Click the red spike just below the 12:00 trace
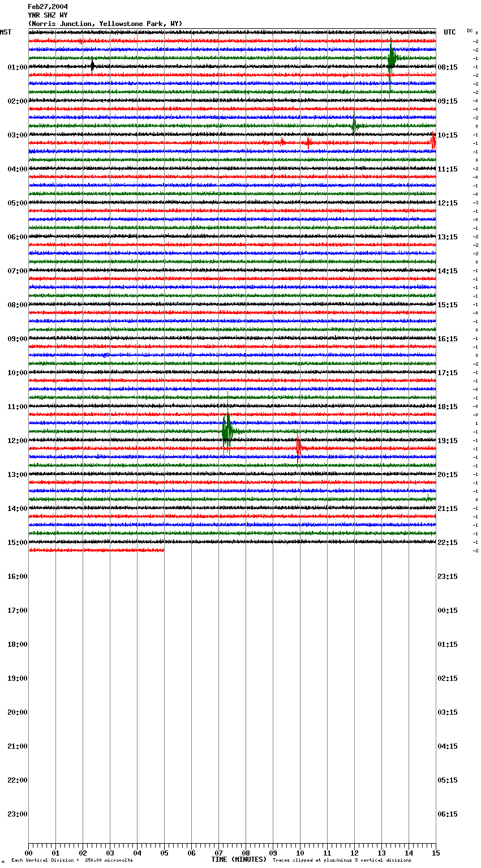The width and height of the screenshot is (481, 868). [298, 449]
